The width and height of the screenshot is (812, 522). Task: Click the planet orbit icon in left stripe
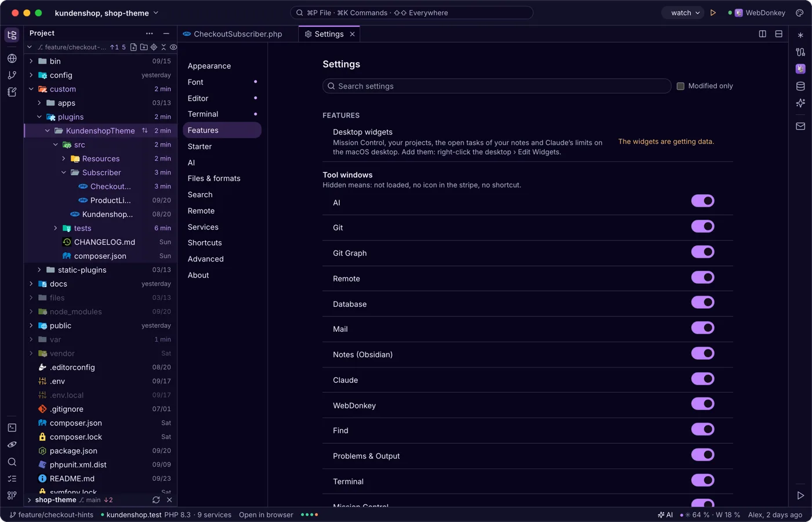point(12,445)
